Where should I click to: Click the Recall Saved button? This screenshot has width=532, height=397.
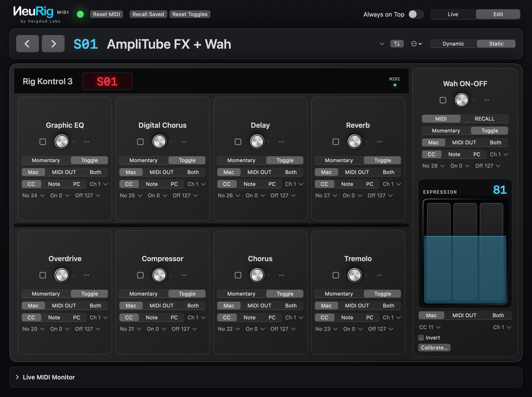click(x=148, y=14)
